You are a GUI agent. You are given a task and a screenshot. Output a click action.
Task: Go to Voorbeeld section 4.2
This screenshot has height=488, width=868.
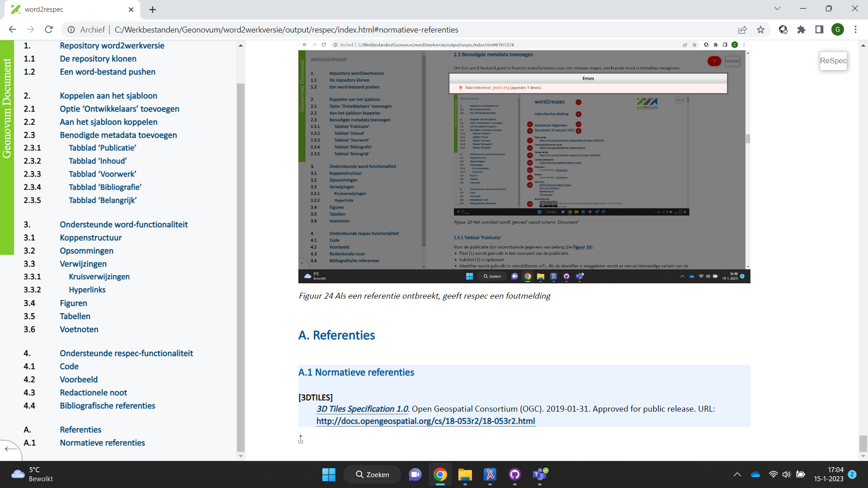(x=79, y=380)
